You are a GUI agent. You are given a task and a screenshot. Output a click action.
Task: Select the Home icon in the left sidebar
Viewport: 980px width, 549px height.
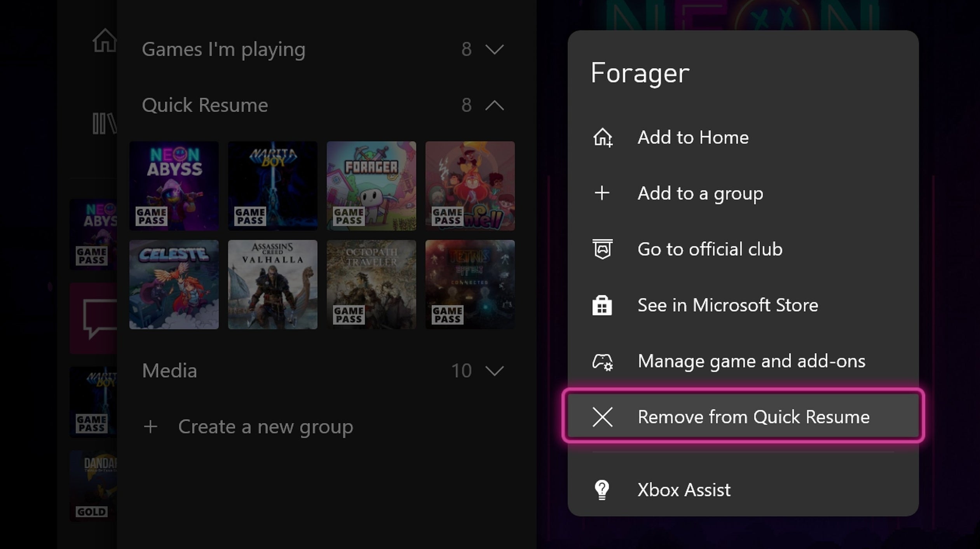click(x=104, y=40)
